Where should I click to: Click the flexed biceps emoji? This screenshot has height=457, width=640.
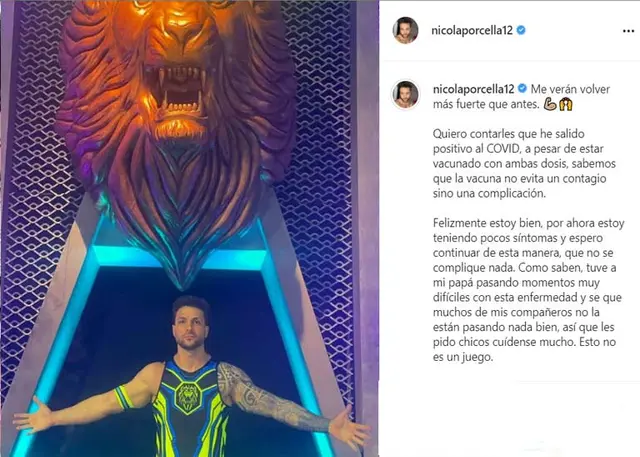tap(550, 105)
